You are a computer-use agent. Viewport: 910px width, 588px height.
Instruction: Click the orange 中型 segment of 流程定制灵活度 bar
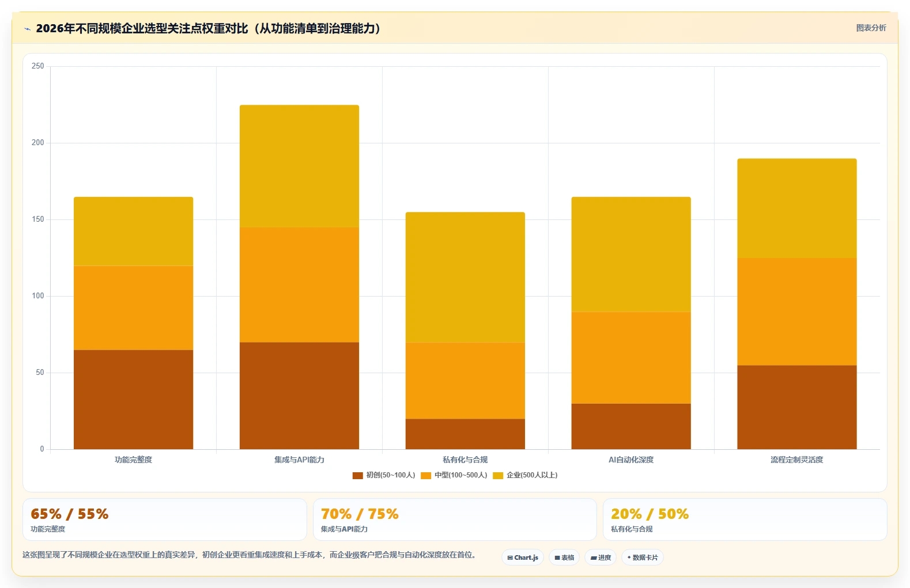click(797, 312)
